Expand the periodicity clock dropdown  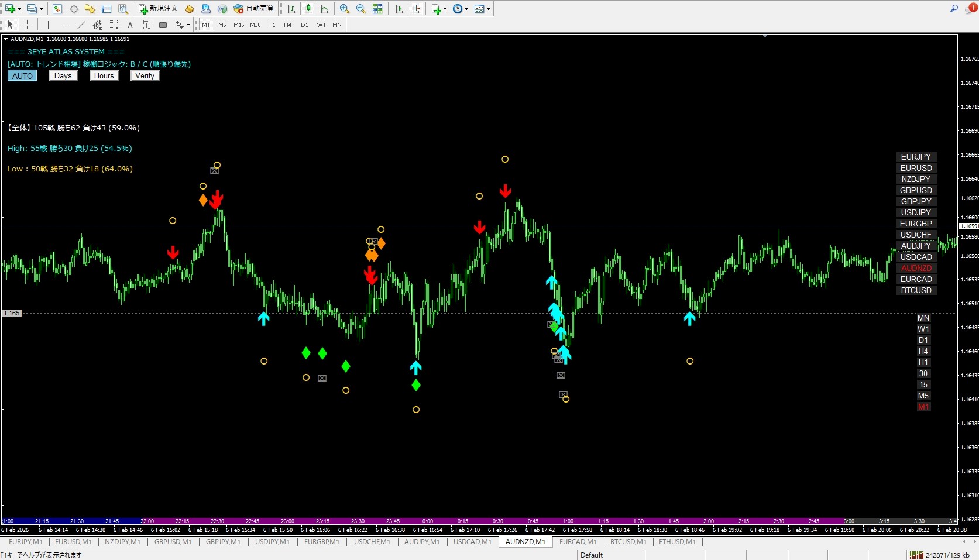[466, 9]
